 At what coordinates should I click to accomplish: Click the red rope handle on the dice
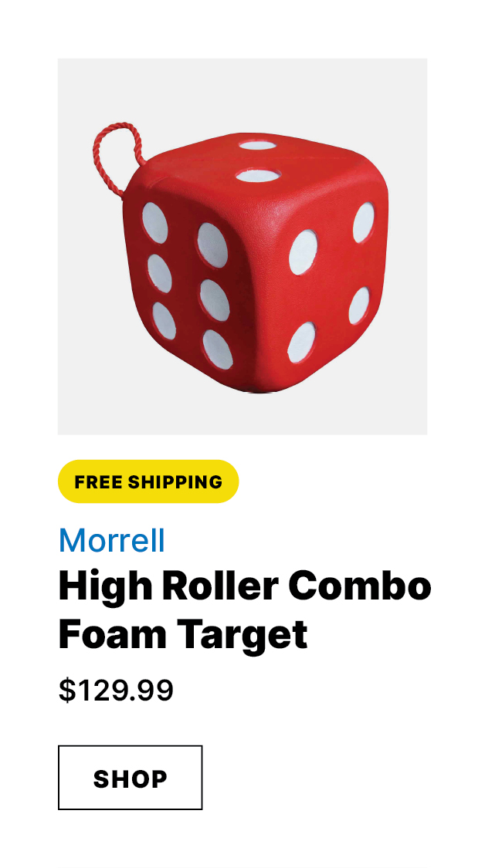point(117,160)
